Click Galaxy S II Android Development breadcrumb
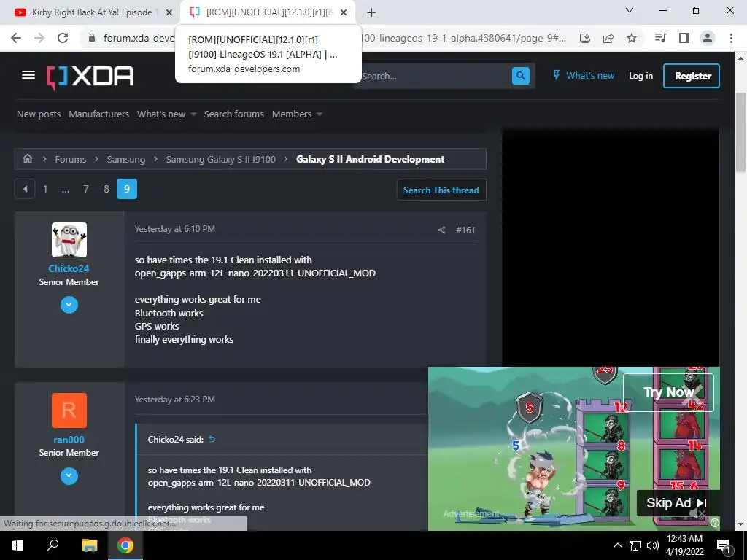This screenshot has width=747, height=560. point(370,159)
